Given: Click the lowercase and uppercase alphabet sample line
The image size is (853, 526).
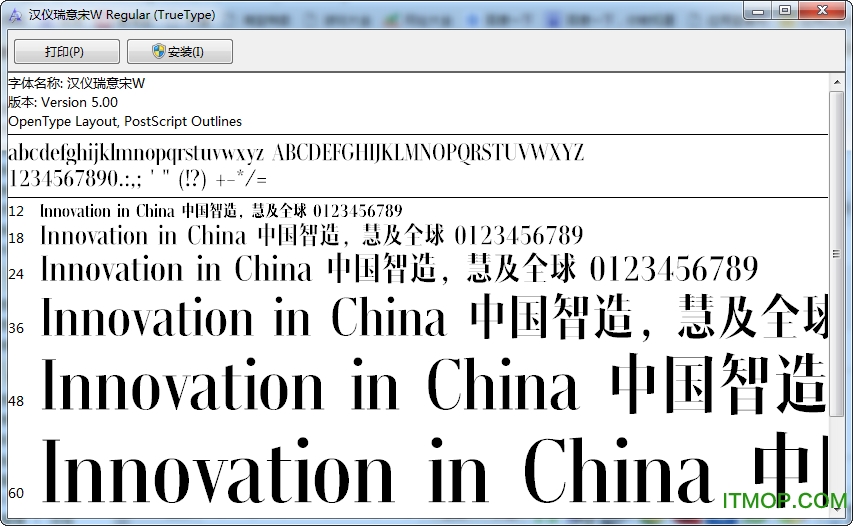Looking at the screenshot, I should [295, 153].
